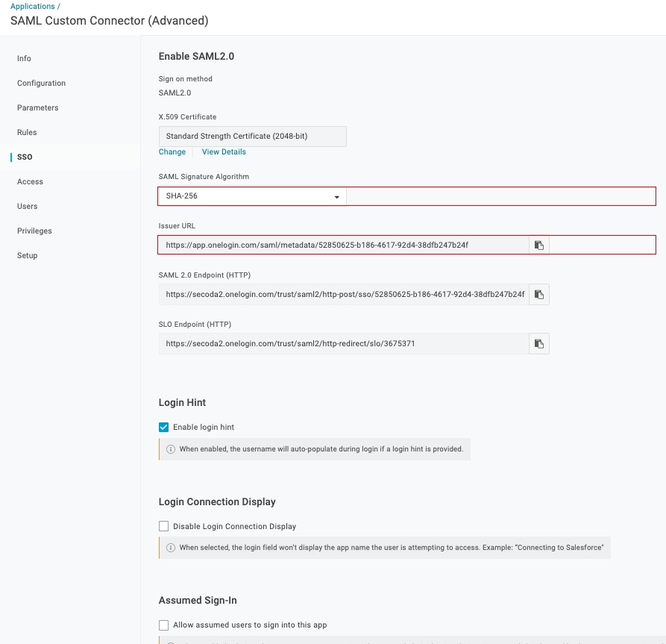The image size is (666, 644).
Task: Click the Login Connection Display info icon
Action: [x=171, y=548]
